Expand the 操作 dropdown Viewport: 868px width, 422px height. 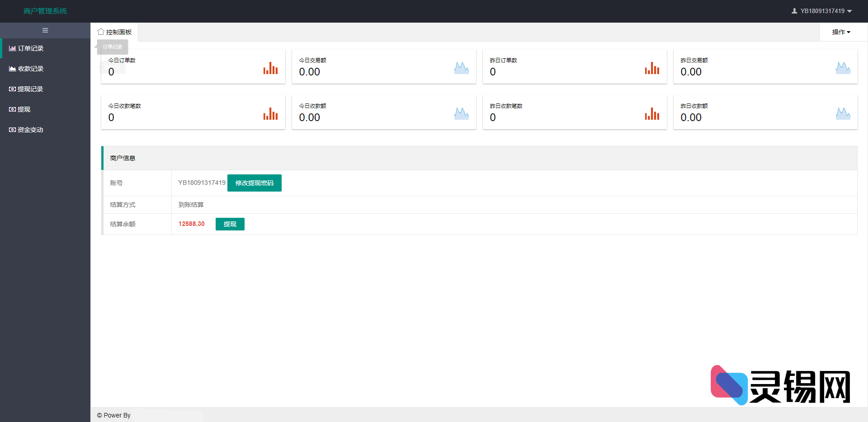pyautogui.click(x=841, y=32)
